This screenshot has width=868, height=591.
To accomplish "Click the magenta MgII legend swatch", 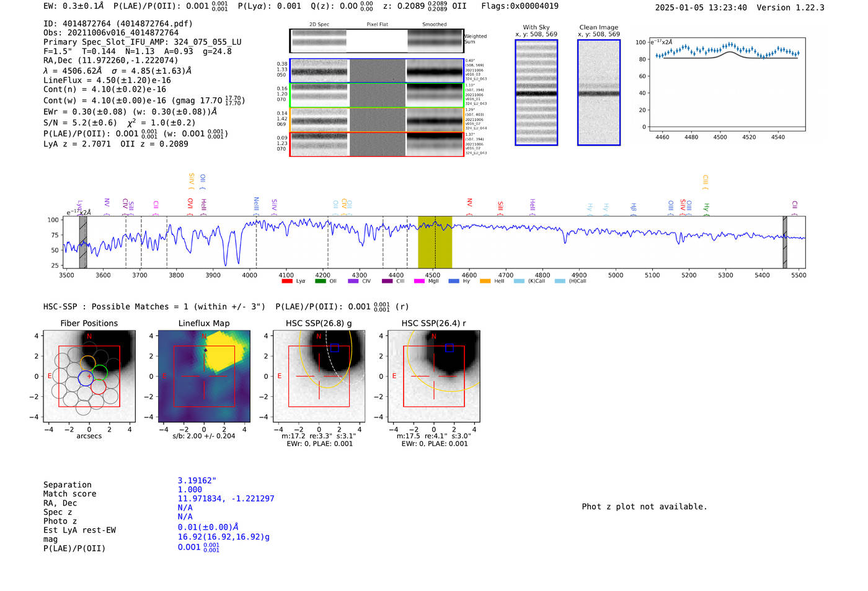I will 419,281.
